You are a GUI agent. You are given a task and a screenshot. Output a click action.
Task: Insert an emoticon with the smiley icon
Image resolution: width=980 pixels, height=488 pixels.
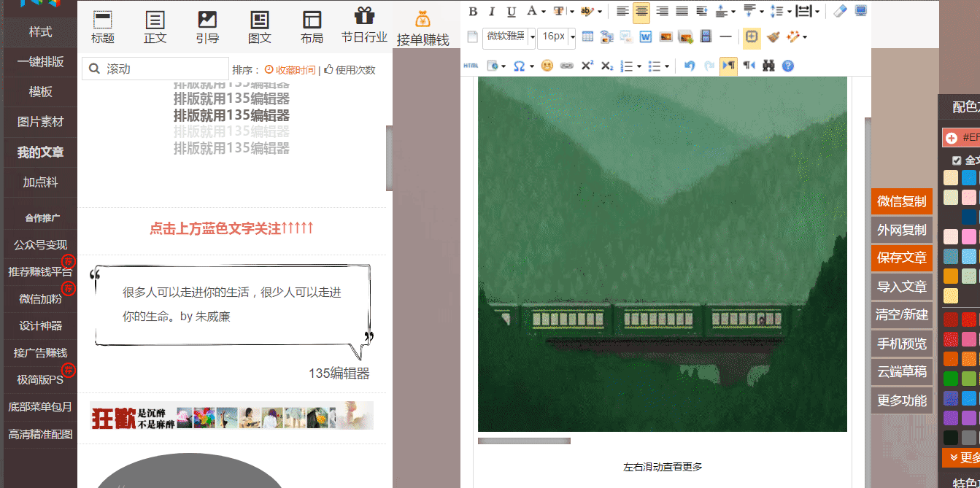(547, 66)
